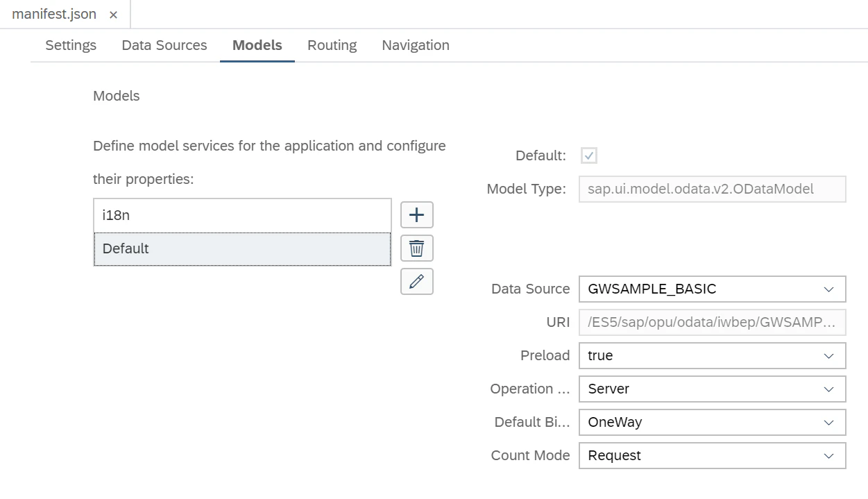This screenshot has height=499, width=868.
Task: Switch to the Settings tab
Action: click(71, 45)
